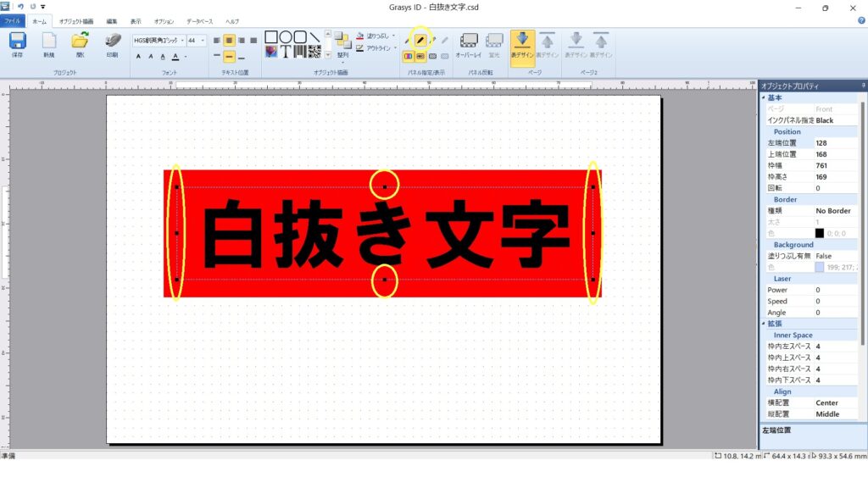Select the rectangle drawing tool

point(271,36)
